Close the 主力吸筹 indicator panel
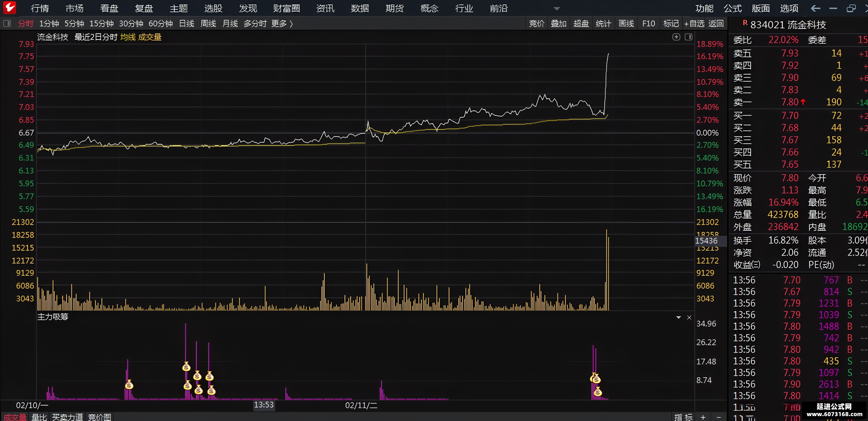868x421 pixels. 689,317
